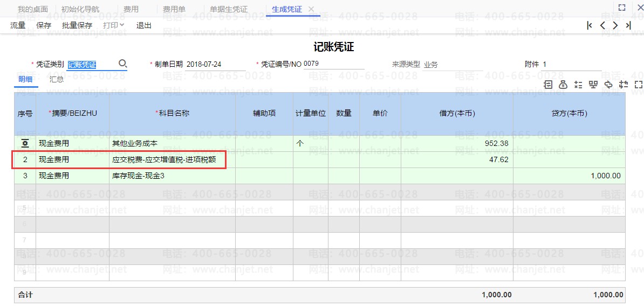644x307 pixels.
Task: Switch to the 费用单 tab
Action: (174, 9)
